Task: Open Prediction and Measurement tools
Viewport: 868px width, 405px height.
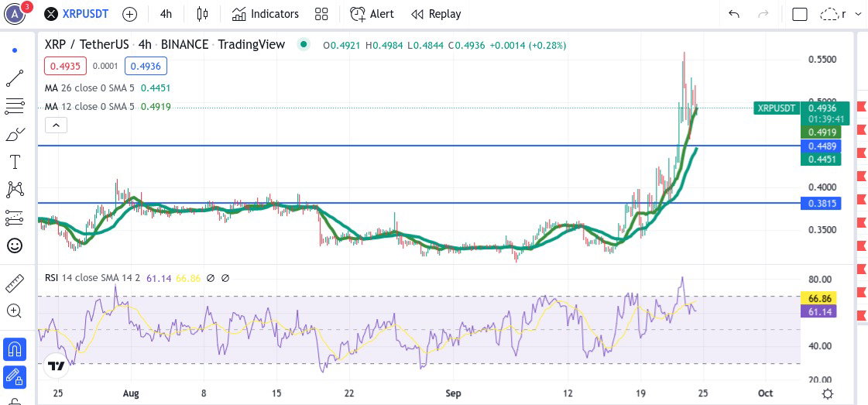Action: pyautogui.click(x=15, y=218)
